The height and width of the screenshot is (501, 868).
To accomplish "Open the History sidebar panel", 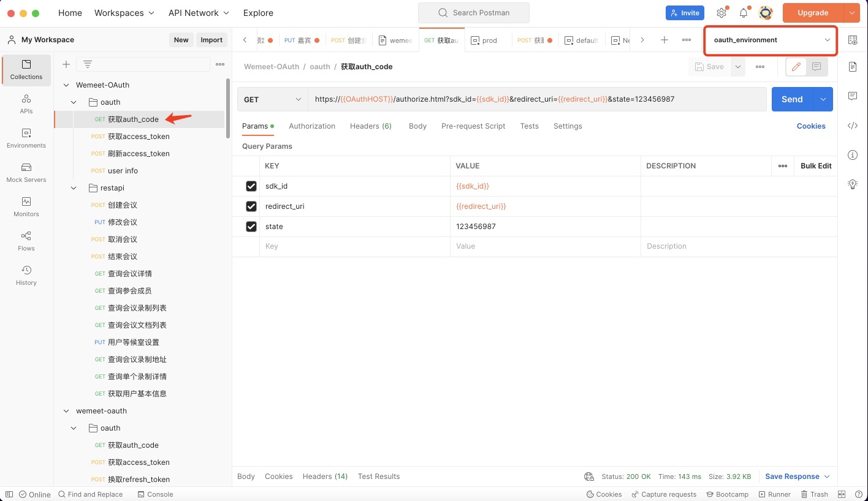I will (26, 276).
